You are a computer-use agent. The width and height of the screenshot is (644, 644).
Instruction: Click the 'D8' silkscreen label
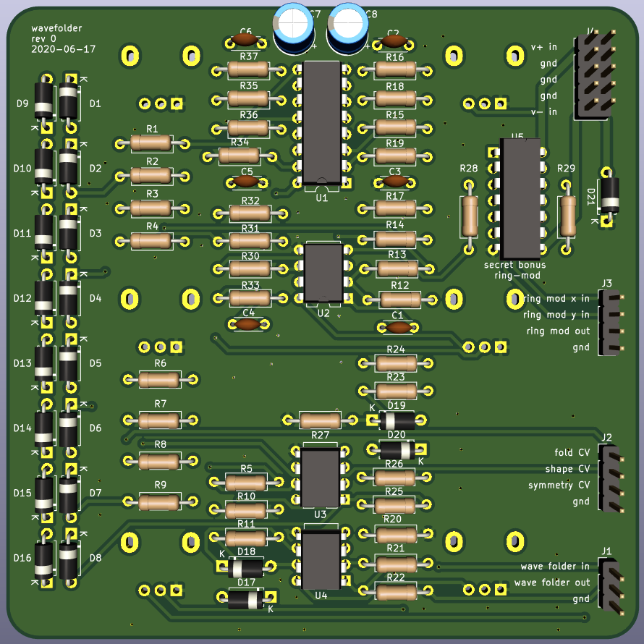click(96, 558)
